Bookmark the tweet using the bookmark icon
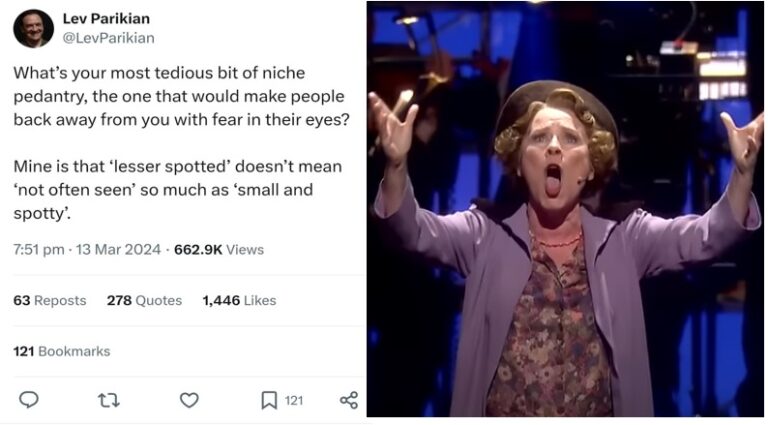Screen dimensions: 768x425 click(x=269, y=400)
